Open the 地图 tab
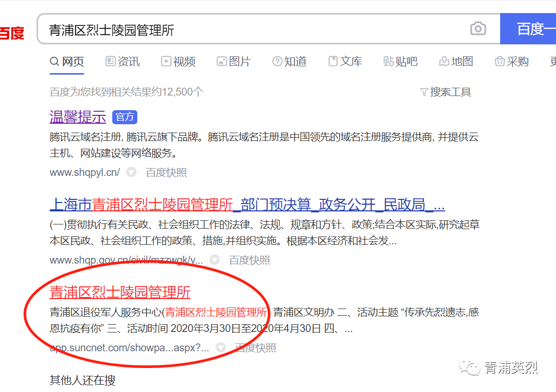This screenshot has height=392, width=556. tap(456, 62)
